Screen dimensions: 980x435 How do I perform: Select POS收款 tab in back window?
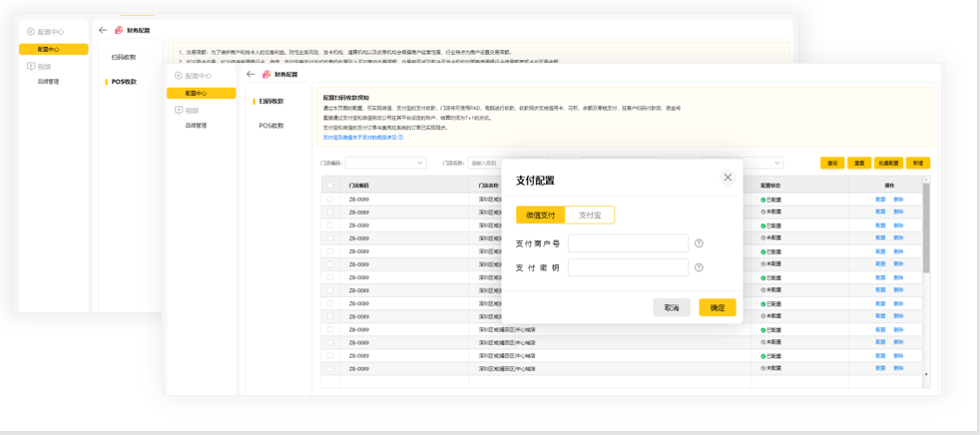(124, 82)
